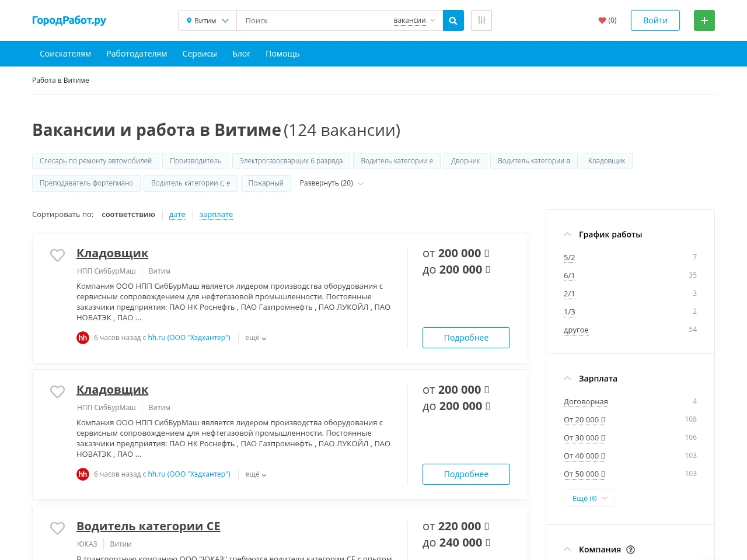Click the help question icon near Компания
Screen dimensions: 747x560
pyautogui.click(x=630, y=549)
